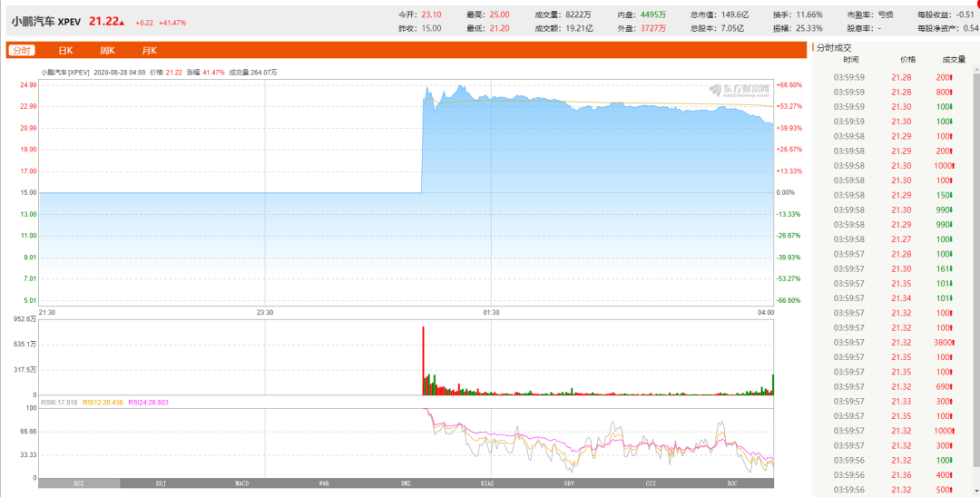
Task: Open the 月K monthly chart tab
Action: 149,51
